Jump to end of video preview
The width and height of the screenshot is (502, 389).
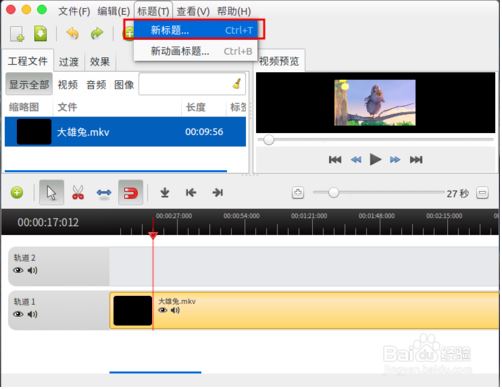click(416, 160)
